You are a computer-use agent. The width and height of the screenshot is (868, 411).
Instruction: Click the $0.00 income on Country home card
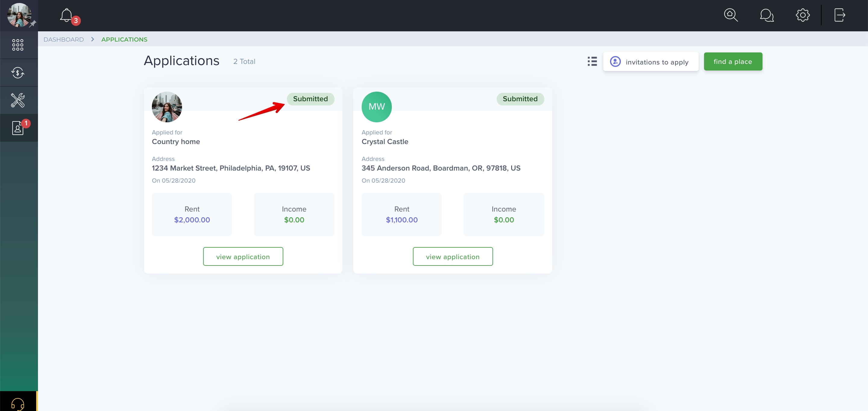pyautogui.click(x=294, y=220)
